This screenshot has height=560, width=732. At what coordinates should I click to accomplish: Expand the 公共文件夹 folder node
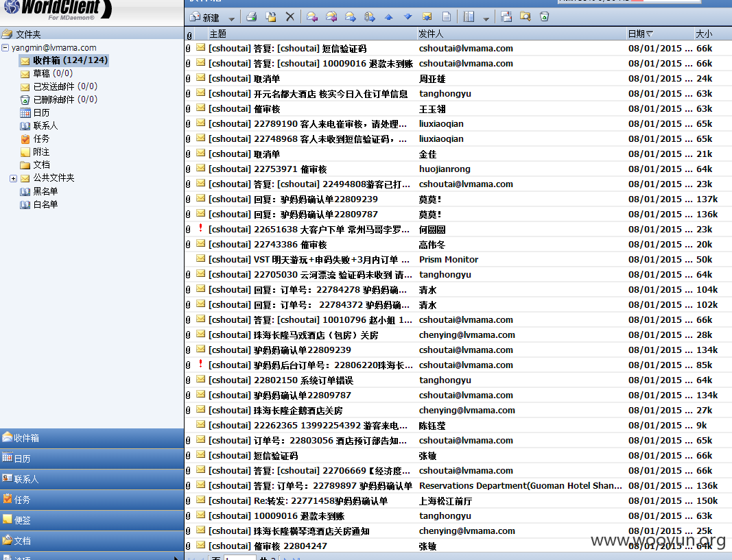click(x=14, y=179)
